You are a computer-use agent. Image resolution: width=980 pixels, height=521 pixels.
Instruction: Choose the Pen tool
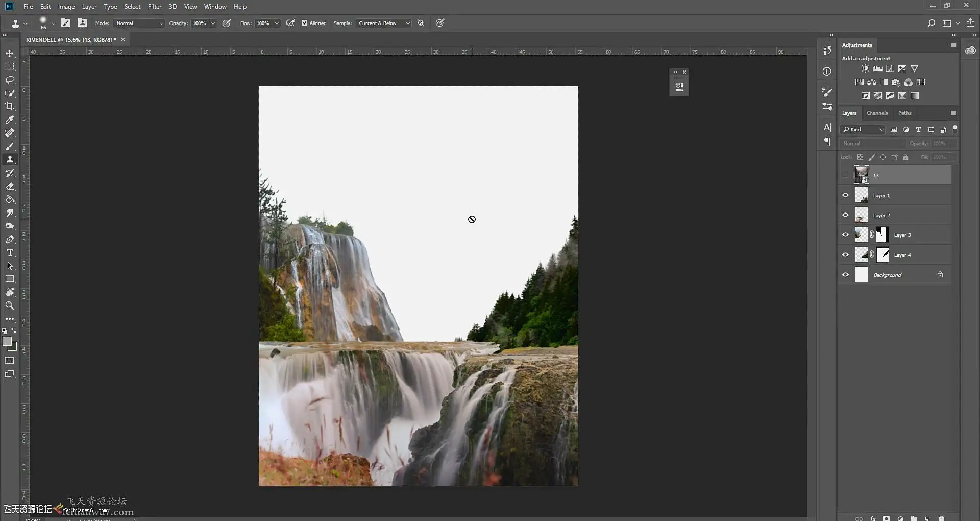point(10,240)
